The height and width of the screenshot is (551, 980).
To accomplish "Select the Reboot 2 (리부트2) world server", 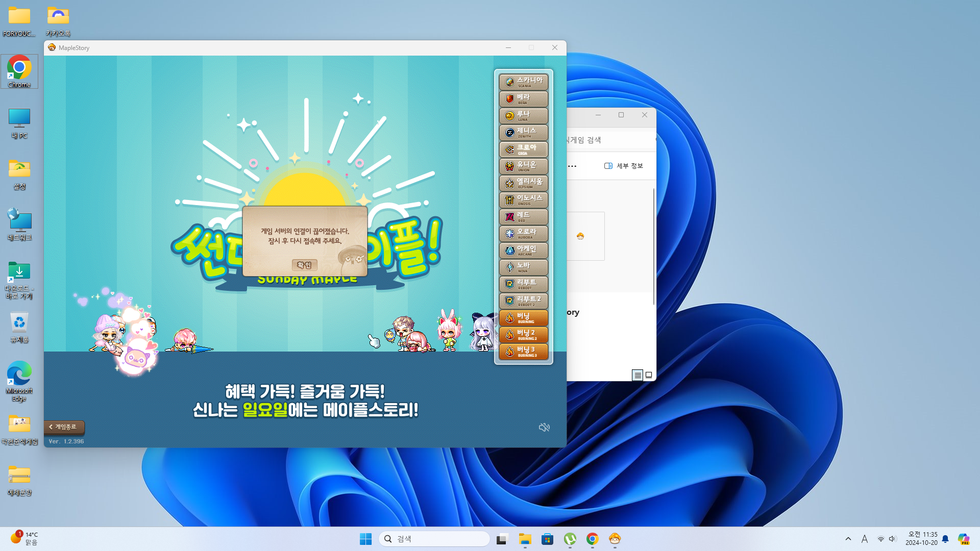I will point(523,301).
